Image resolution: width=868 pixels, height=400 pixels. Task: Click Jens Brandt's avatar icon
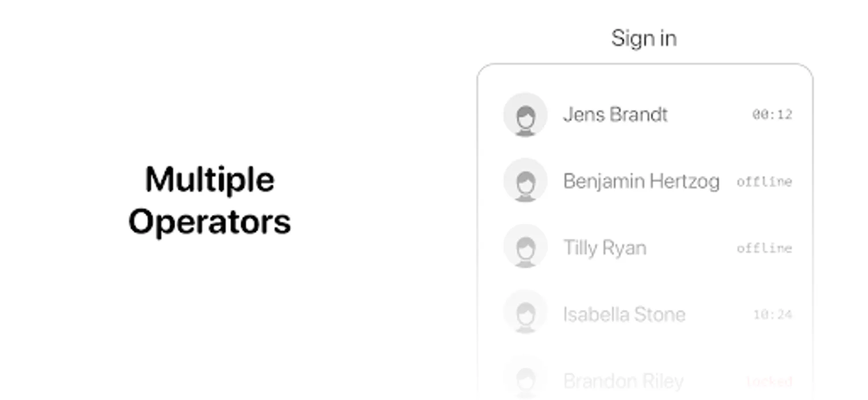[525, 115]
